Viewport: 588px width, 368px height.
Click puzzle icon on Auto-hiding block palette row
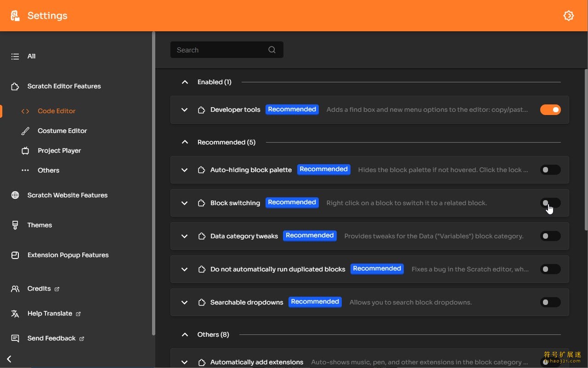201,170
